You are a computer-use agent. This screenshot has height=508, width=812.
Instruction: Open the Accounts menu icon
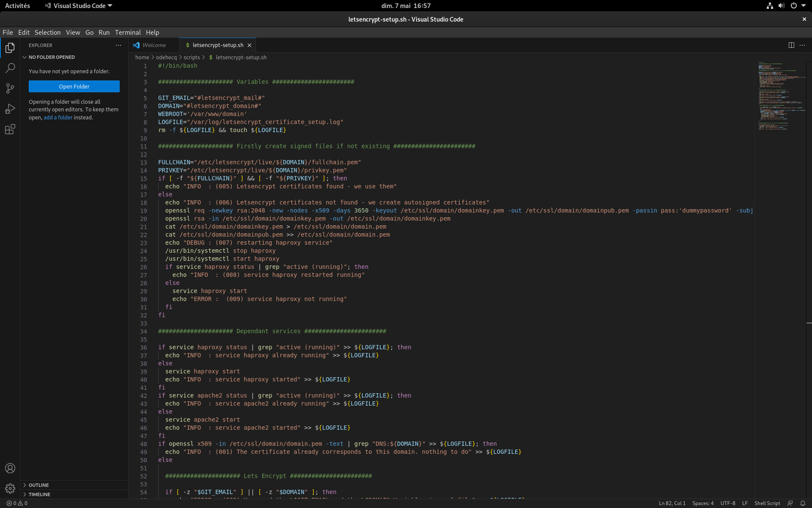point(10,468)
